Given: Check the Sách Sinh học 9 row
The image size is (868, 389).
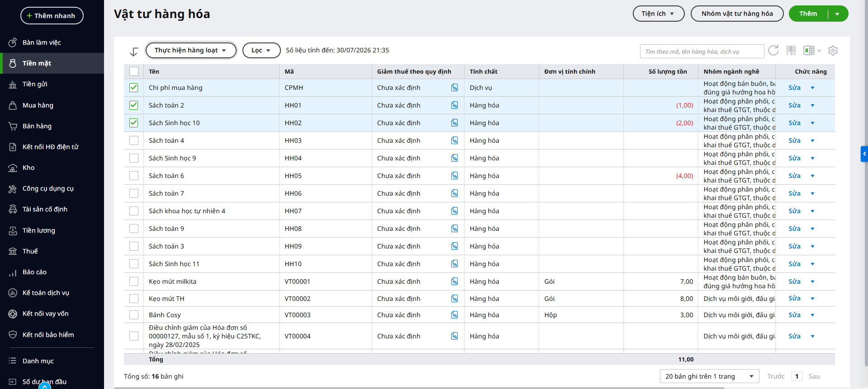Looking at the screenshot, I should pos(134,158).
